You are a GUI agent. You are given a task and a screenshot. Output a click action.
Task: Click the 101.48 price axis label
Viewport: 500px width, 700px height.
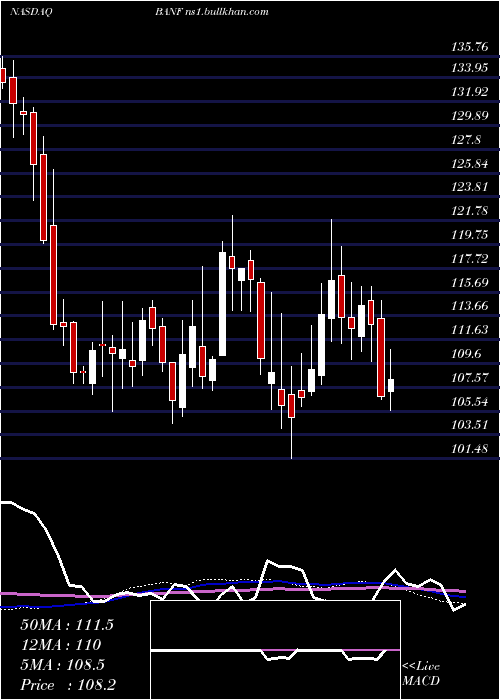click(469, 449)
